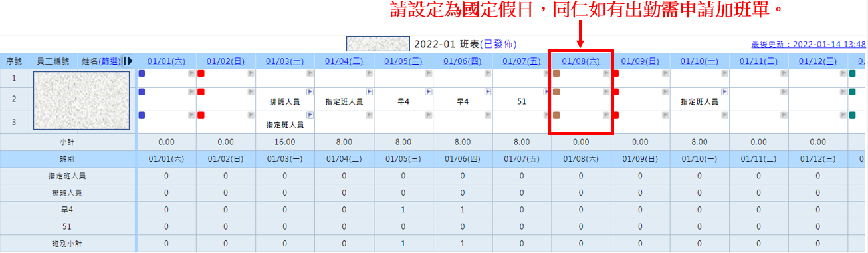Open the flag icon in row 1 under 01/11(二)
868x253 pixels.
(784, 73)
